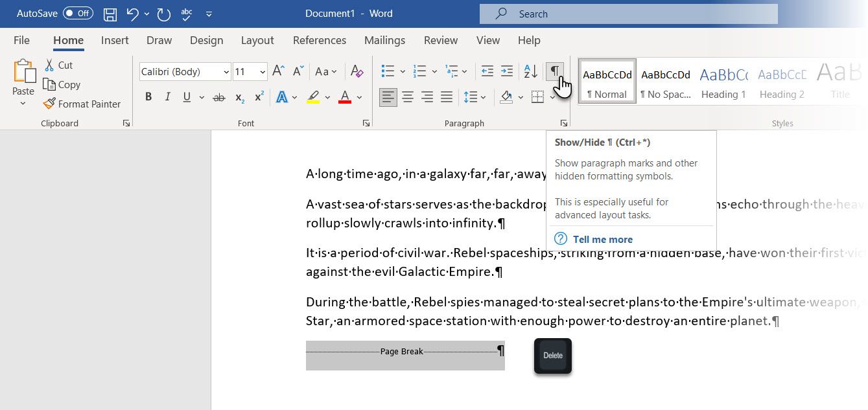Click Decrease Font Size icon
This screenshot has height=410, width=868.
point(298,71)
